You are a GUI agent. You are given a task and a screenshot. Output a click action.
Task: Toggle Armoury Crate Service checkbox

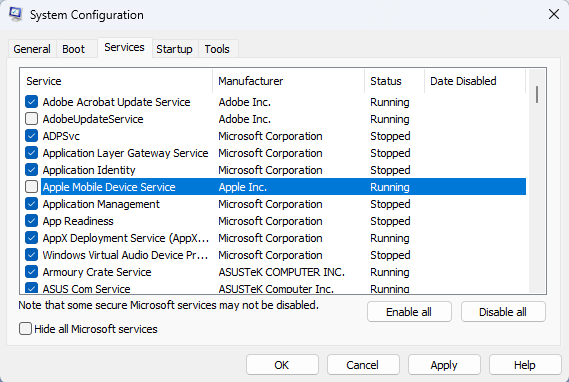pyautogui.click(x=32, y=272)
